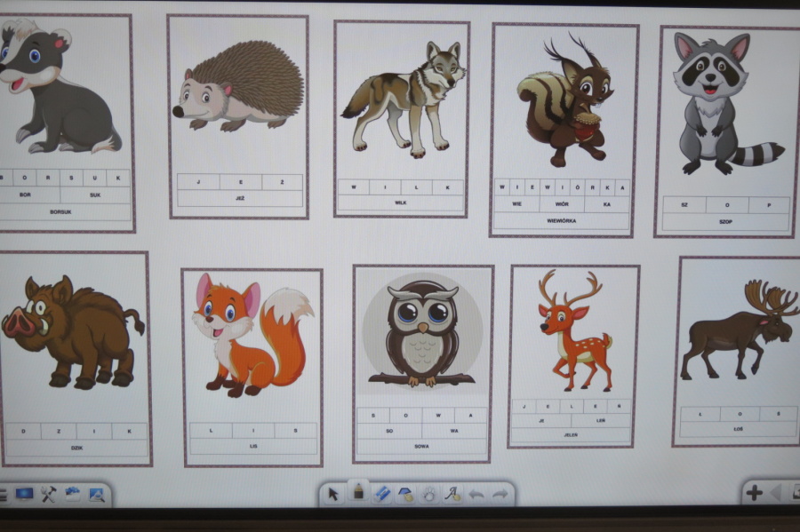Screen dimensions: 800x532
Task: Click the word SZOP under the raccoon
Action: (725, 222)
